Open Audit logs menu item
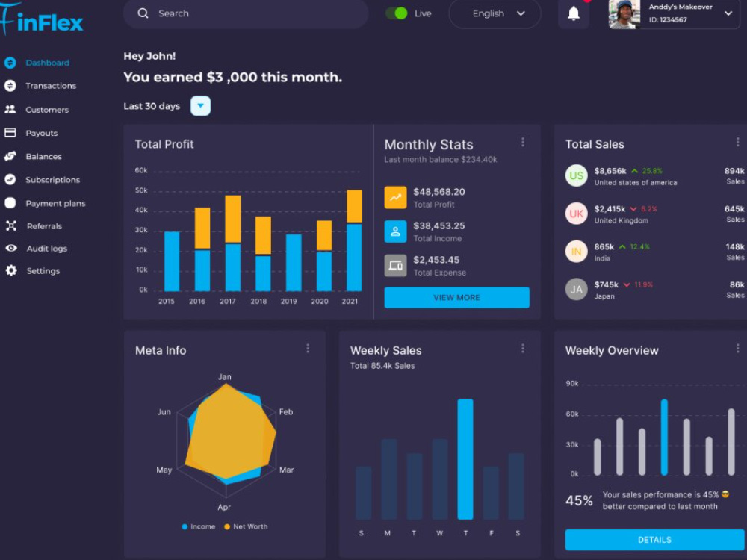 click(x=46, y=249)
